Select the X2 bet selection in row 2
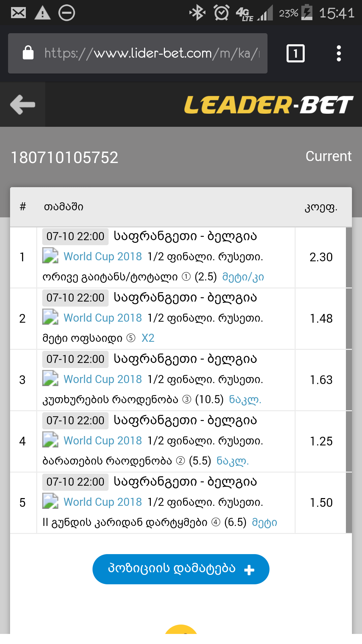 pos(148,338)
